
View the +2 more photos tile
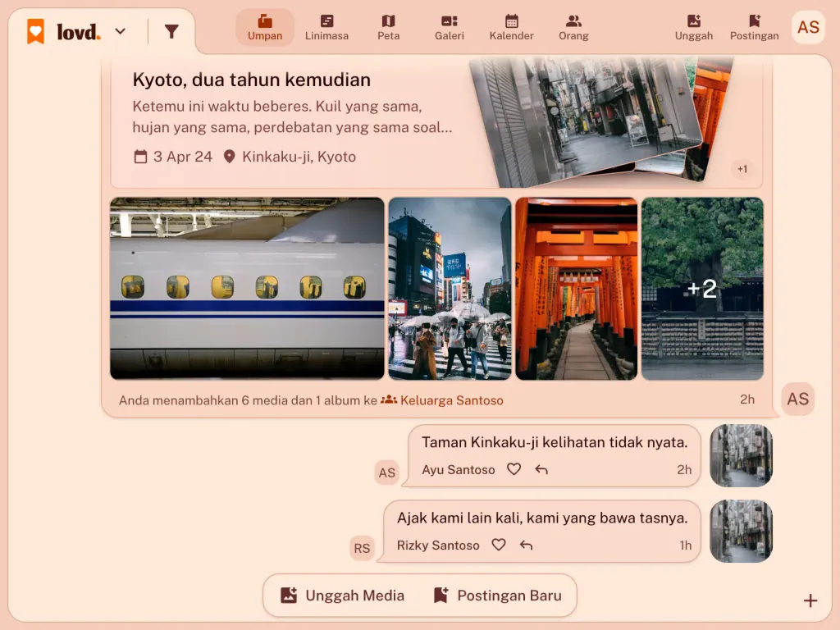(x=702, y=289)
